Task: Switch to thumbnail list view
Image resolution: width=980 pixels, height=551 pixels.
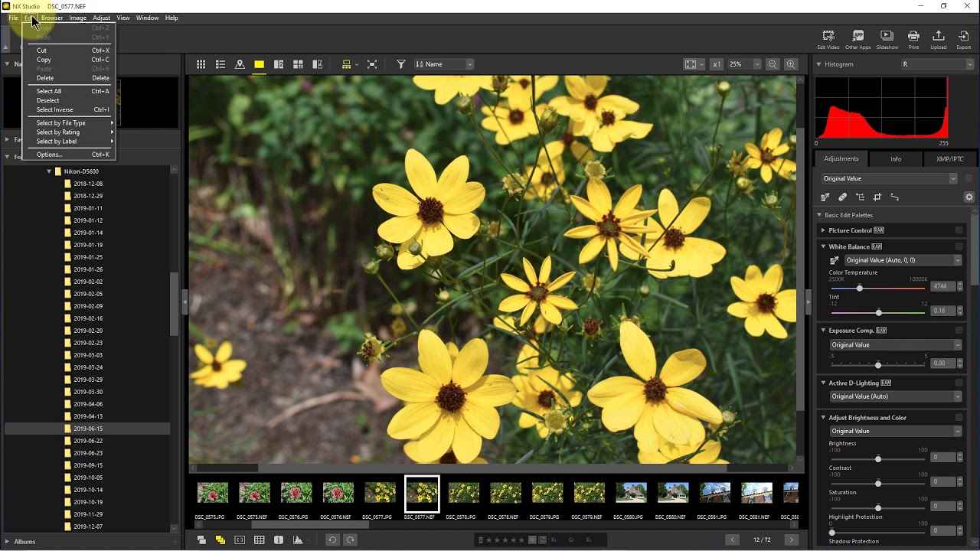Action: click(220, 64)
